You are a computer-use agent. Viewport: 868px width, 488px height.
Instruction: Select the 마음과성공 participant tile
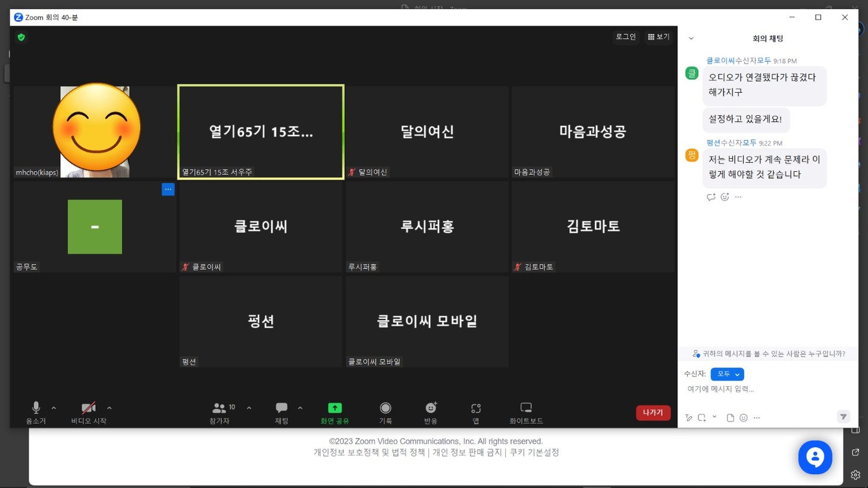pyautogui.click(x=593, y=132)
